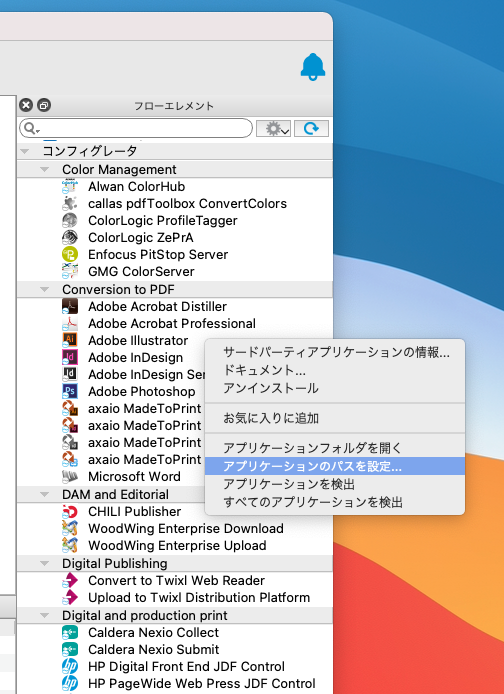Click the GMG ColorServer text

tap(141, 271)
